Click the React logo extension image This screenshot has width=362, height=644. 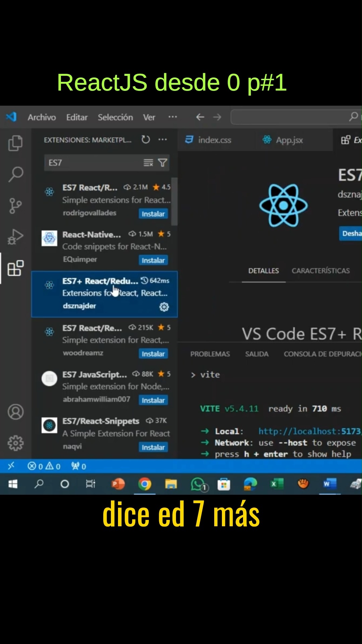(284, 205)
